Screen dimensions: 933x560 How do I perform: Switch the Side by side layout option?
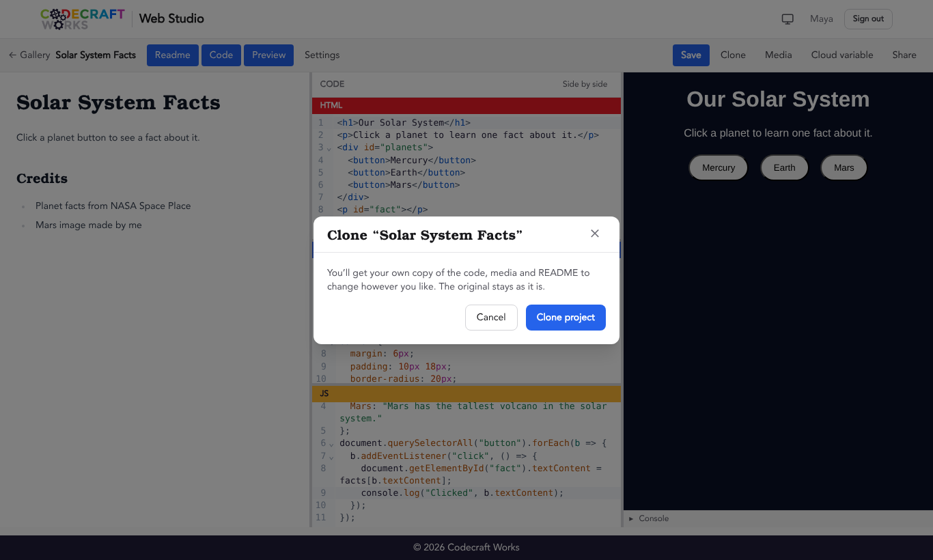pos(585,84)
